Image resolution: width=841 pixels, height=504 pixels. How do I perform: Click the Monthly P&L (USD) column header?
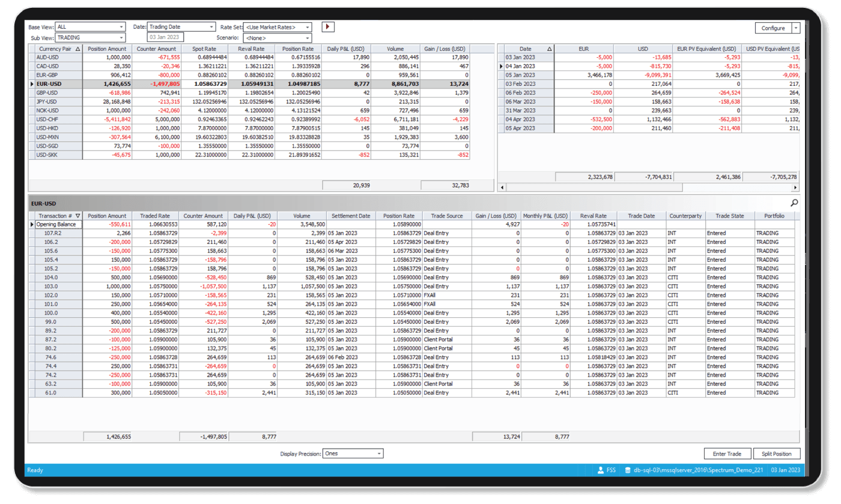[545, 216]
